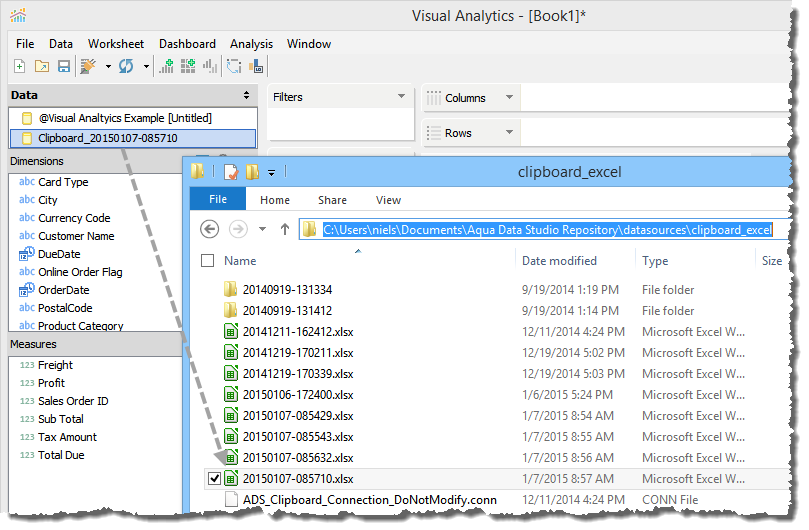Image resolution: width=809 pixels, height=530 pixels.
Task: Click the Explorer address bar path
Action: tap(547, 230)
